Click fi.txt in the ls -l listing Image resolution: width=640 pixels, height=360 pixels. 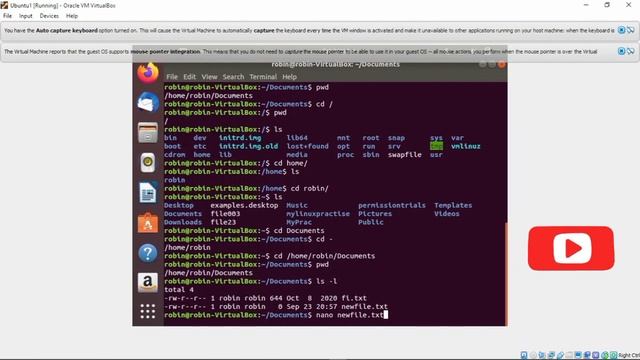pyautogui.click(x=354, y=298)
